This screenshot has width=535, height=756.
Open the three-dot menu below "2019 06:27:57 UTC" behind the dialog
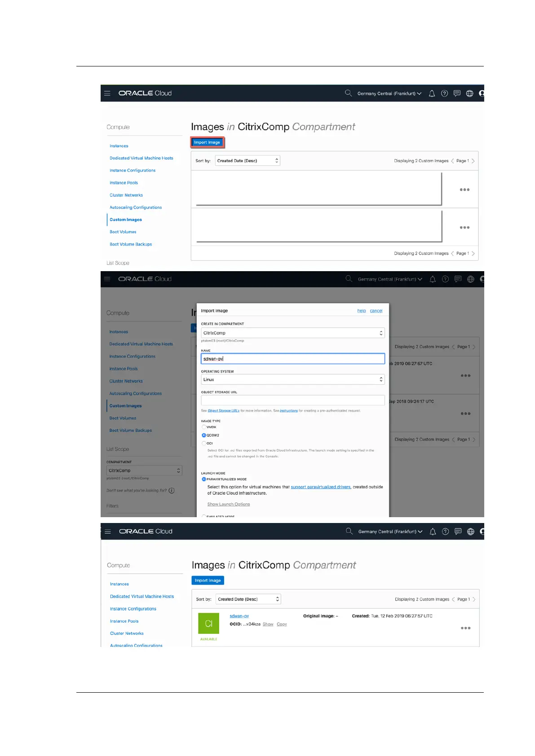pos(465,376)
